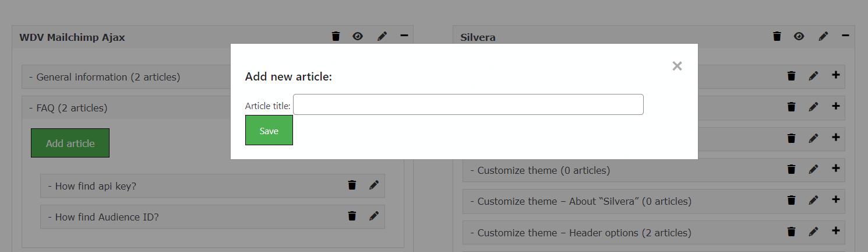Open the General information category
The image size is (868, 252).
pyautogui.click(x=108, y=77)
